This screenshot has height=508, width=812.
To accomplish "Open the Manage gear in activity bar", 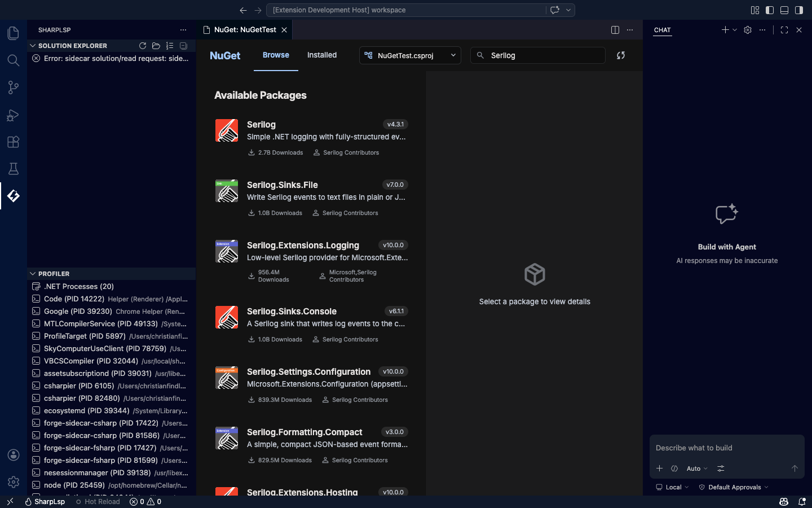I will coord(14,482).
